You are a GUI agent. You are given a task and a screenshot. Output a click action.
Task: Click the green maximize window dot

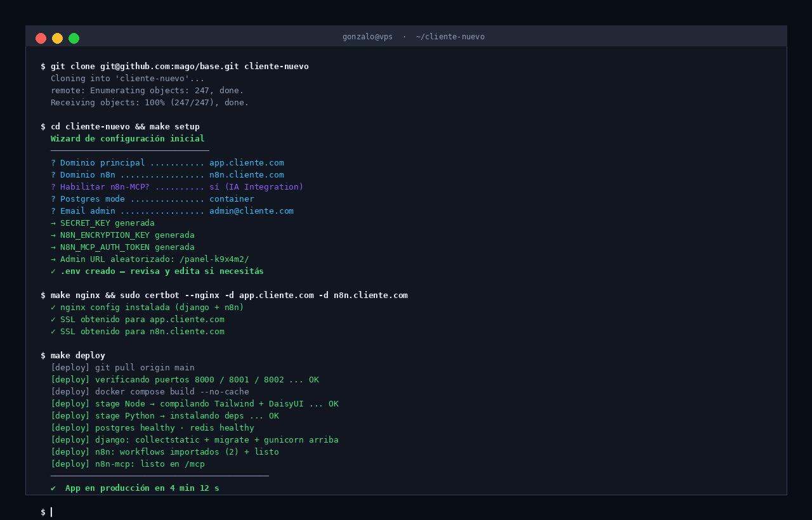coord(74,38)
